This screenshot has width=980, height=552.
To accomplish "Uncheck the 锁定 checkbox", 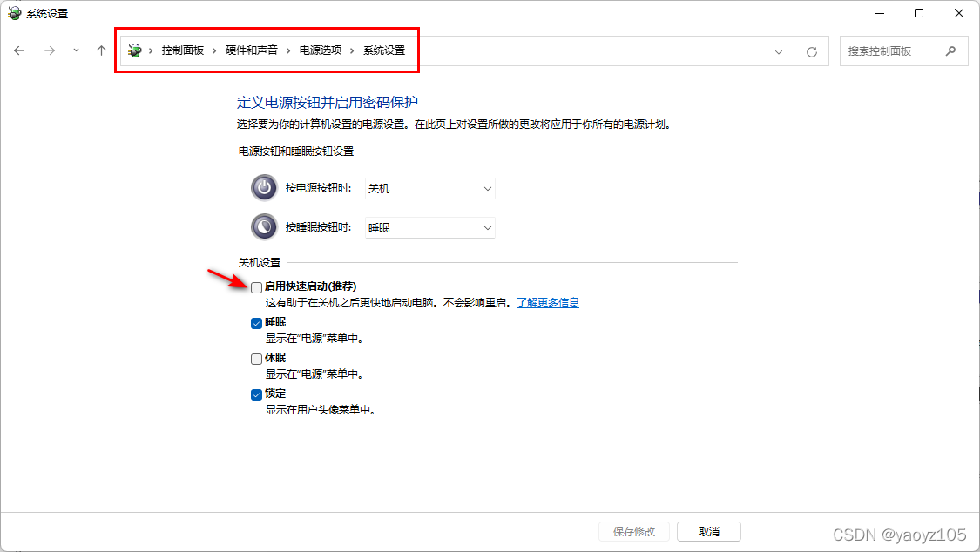I will pyautogui.click(x=256, y=393).
